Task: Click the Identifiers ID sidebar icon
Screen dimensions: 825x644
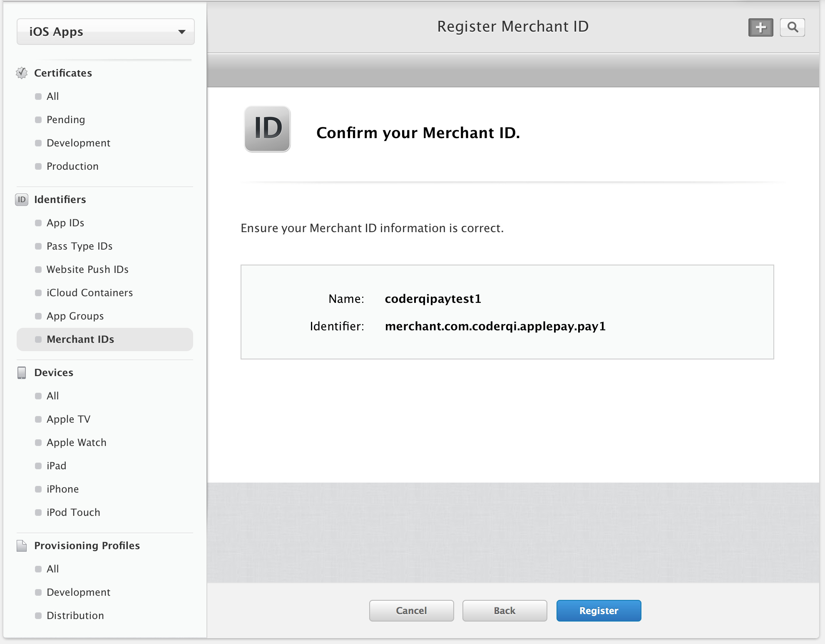Action: (22, 199)
